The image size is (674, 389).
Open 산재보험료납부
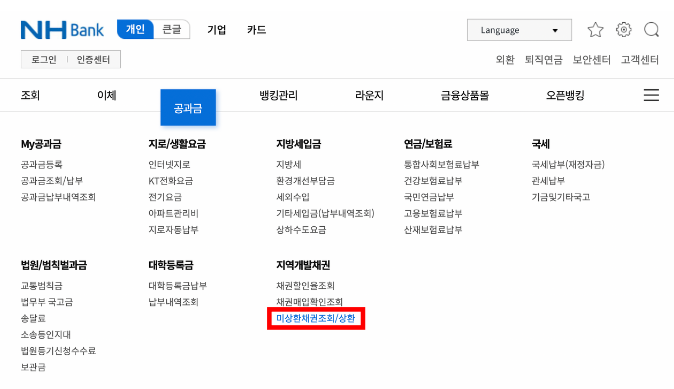point(433,230)
